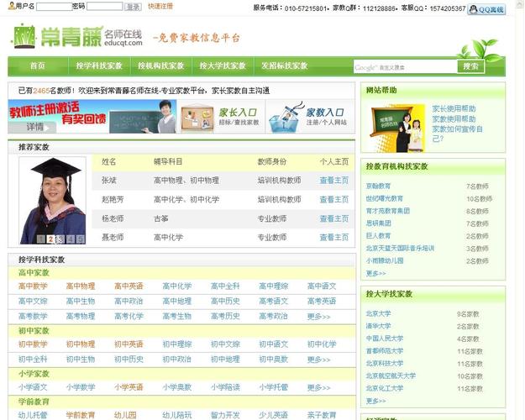
Task: Expand 更多>> in the 小学家教 section
Action: (x=318, y=387)
